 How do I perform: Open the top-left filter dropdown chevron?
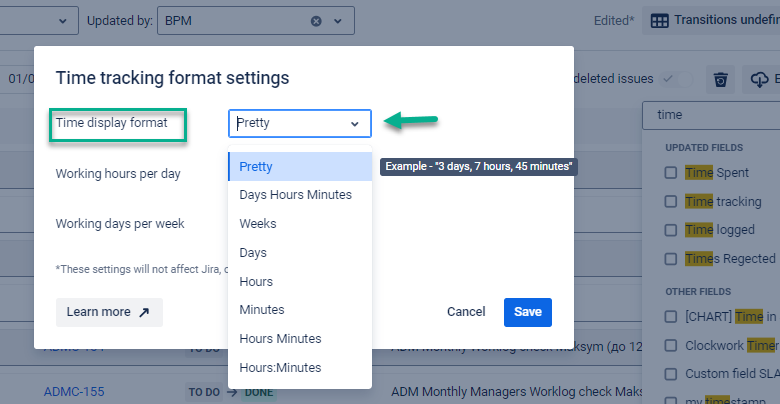62,20
